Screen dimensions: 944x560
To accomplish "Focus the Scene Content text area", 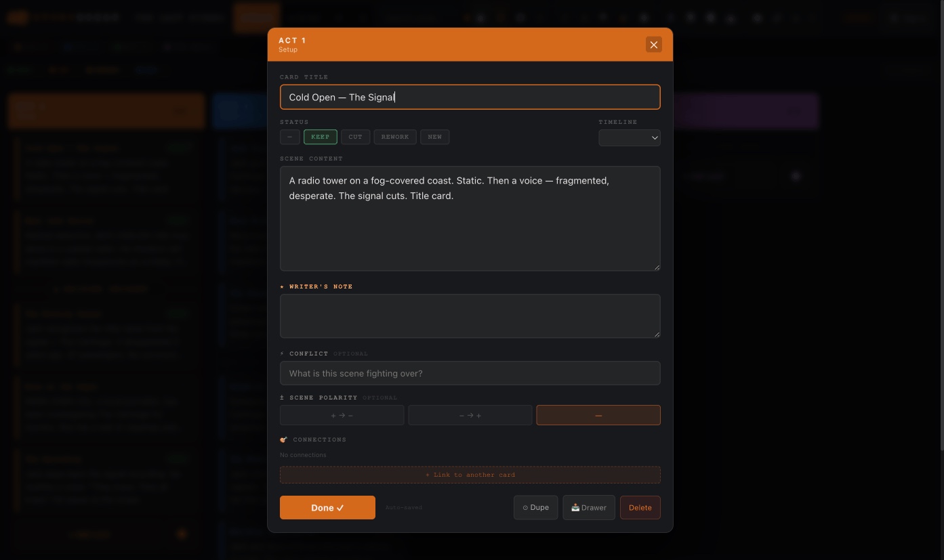I will pyautogui.click(x=470, y=218).
